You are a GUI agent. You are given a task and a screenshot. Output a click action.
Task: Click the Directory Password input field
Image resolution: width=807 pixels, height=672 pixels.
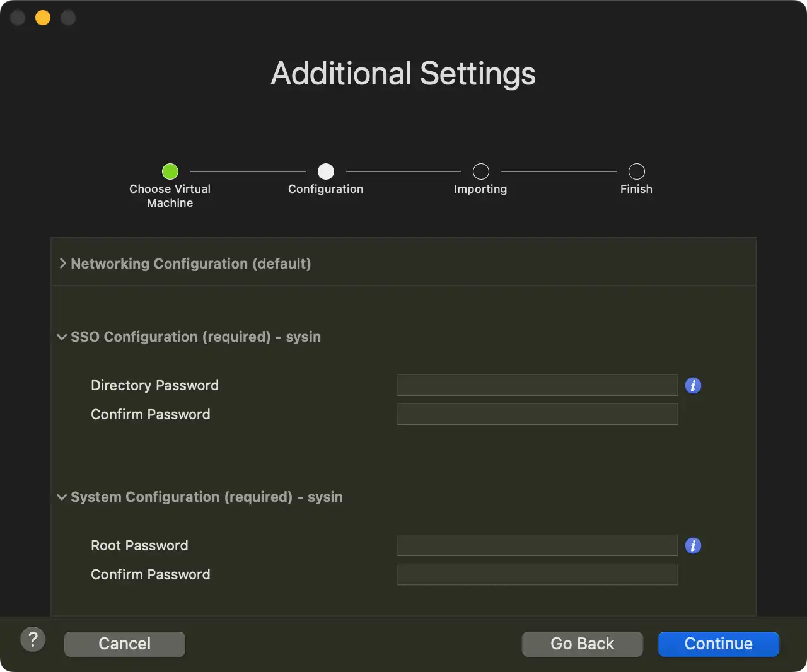[x=537, y=385]
